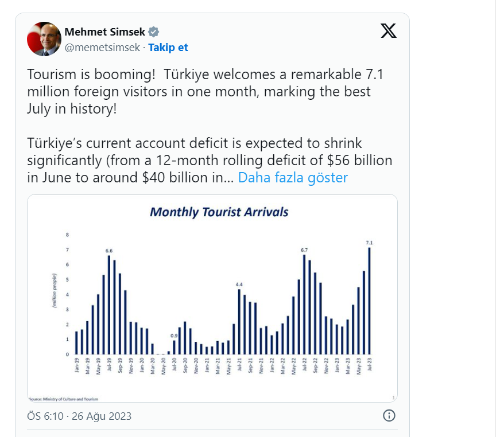Expand tweet with Daha fazla göster
Image resolution: width=504 pixels, height=437 pixels.
293,177
